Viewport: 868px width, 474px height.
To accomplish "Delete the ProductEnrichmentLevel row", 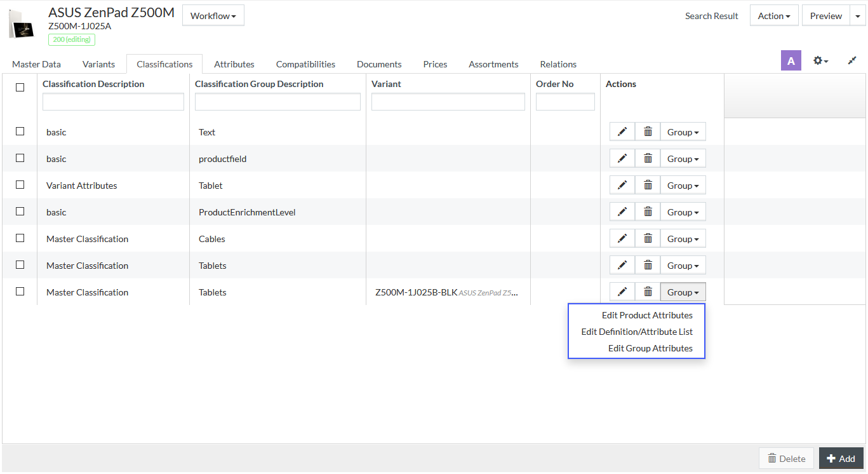I will click(648, 212).
